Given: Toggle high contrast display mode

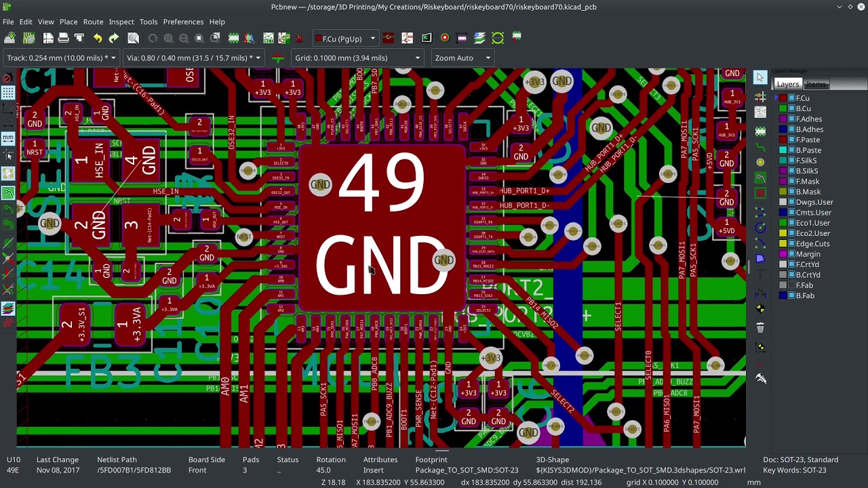Looking at the screenshot, I should [8, 308].
